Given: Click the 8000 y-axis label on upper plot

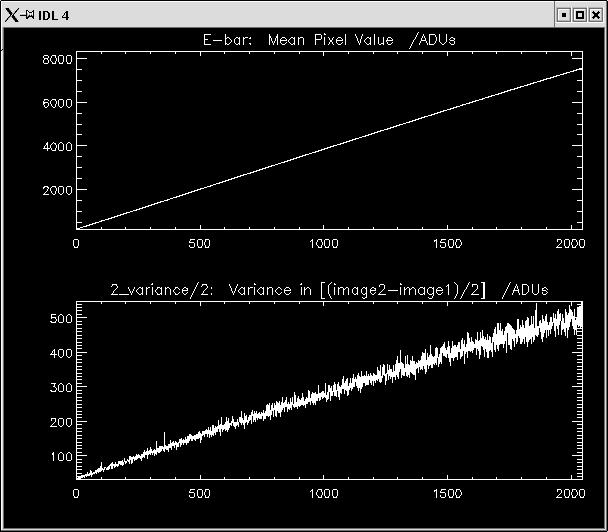Looking at the screenshot, I should pos(58,59).
